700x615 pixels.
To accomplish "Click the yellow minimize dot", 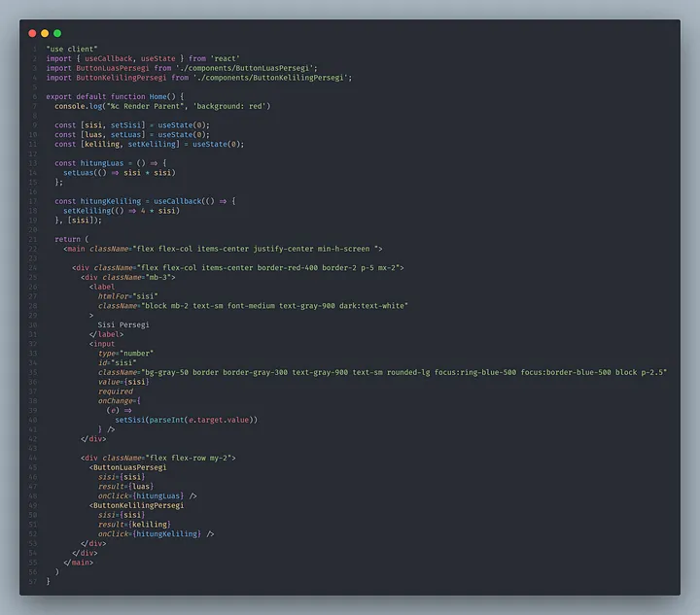I will (x=45, y=33).
